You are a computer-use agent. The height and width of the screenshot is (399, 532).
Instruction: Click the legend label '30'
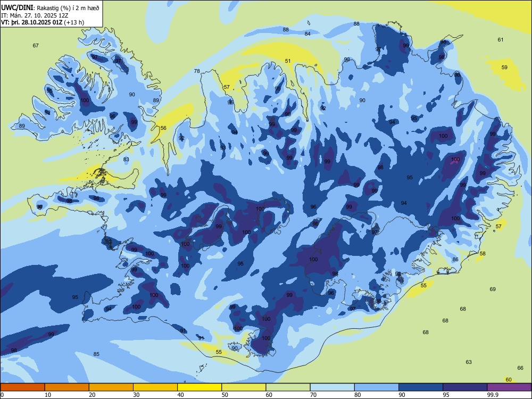click(136, 395)
